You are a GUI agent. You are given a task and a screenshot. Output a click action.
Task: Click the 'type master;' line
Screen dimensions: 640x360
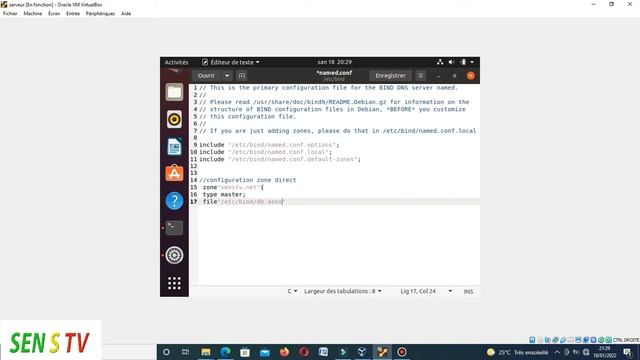(x=224, y=195)
